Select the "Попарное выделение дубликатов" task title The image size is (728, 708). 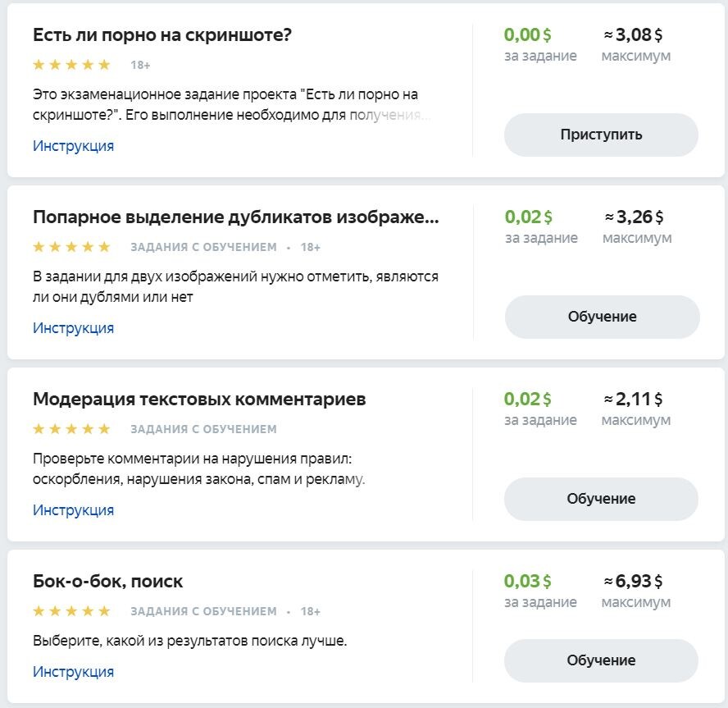point(235,217)
